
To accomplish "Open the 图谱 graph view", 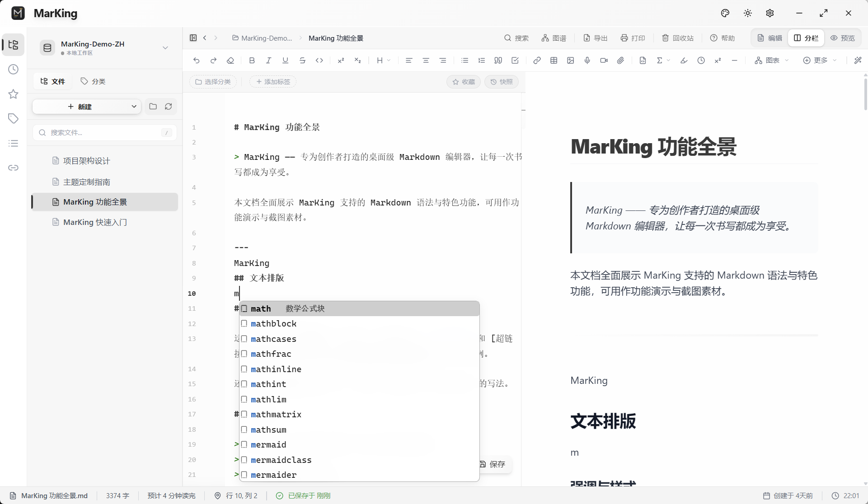I will pos(554,38).
